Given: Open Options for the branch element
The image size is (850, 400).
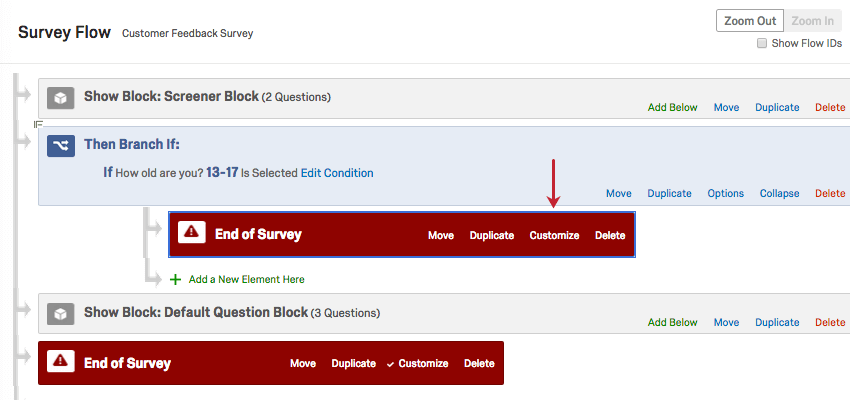Looking at the screenshot, I should click(x=726, y=193).
